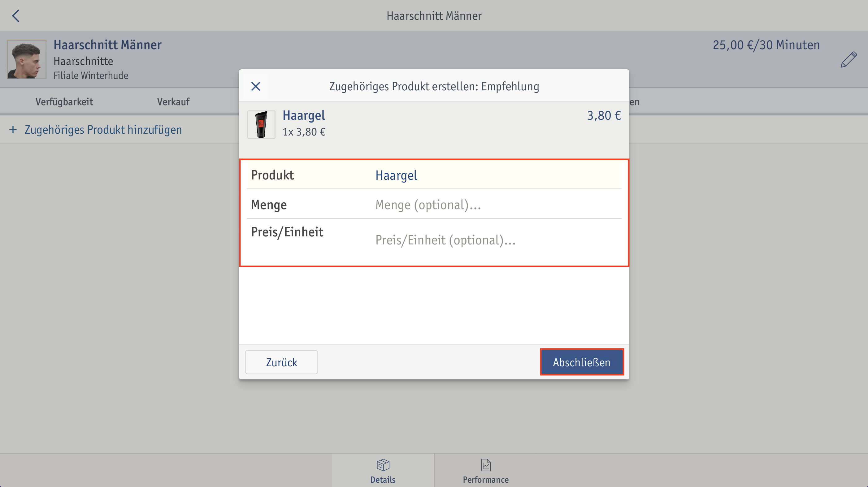The image size is (868, 487).
Task: Go back with the top-left arrow
Action: pos(15,15)
